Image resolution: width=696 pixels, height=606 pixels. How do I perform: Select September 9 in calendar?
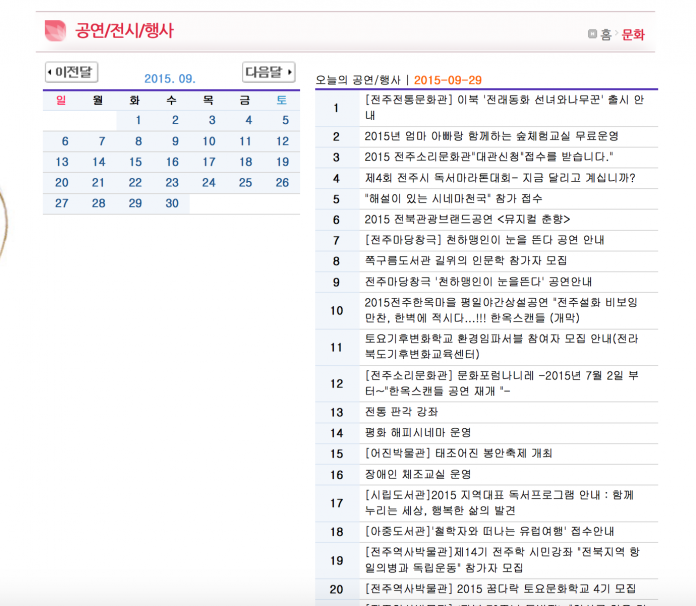175,141
